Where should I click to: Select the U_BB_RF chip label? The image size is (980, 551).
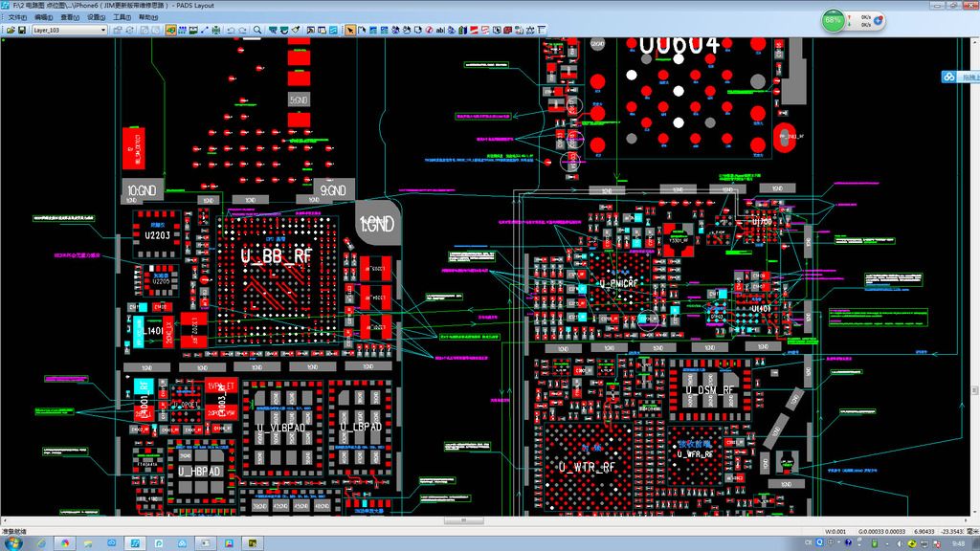[x=277, y=255]
